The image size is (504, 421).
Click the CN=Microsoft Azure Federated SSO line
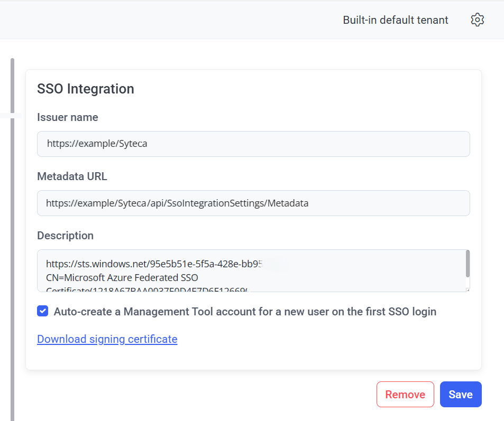(122, 277)
